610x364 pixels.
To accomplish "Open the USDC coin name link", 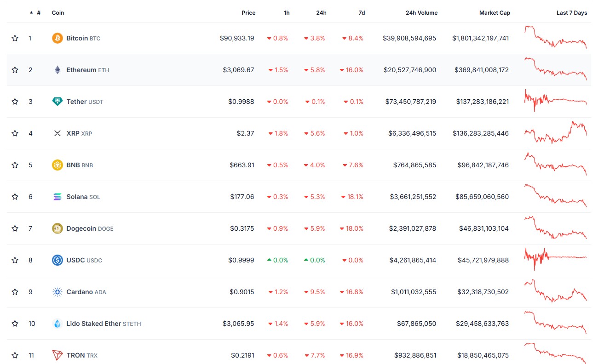I will click(84, 260).
